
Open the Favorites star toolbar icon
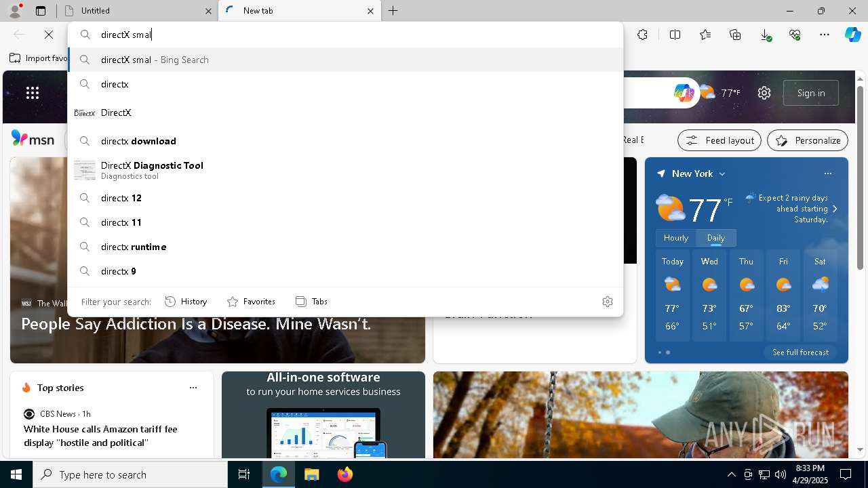pos(705,35)
